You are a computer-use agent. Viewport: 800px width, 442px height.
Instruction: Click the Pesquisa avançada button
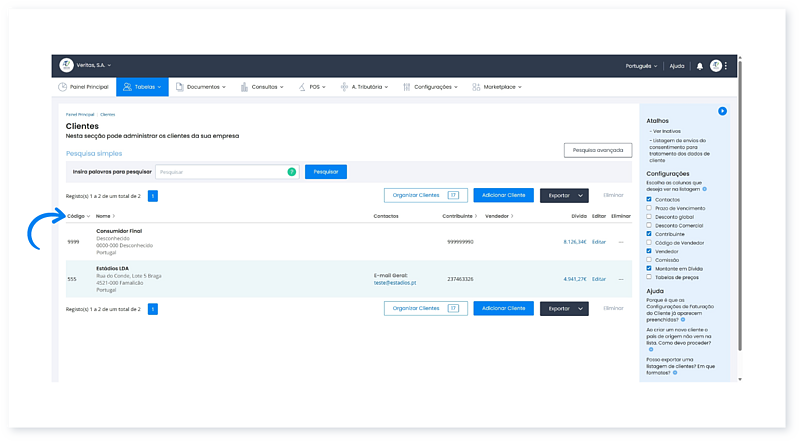597,150
